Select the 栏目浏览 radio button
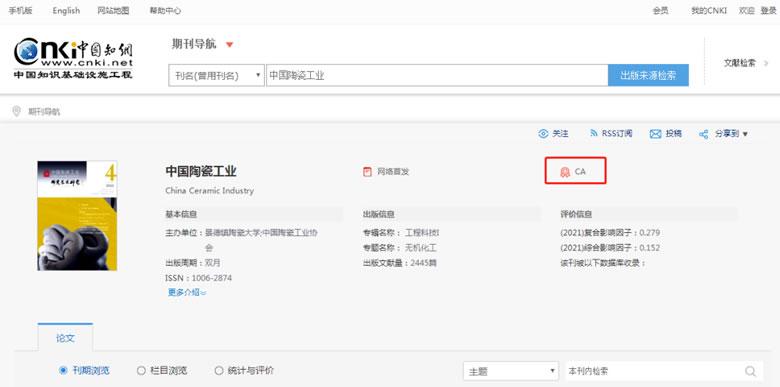The width and height of the screenshot is (780, 387). pyautogui.click(x=141, y=371)
